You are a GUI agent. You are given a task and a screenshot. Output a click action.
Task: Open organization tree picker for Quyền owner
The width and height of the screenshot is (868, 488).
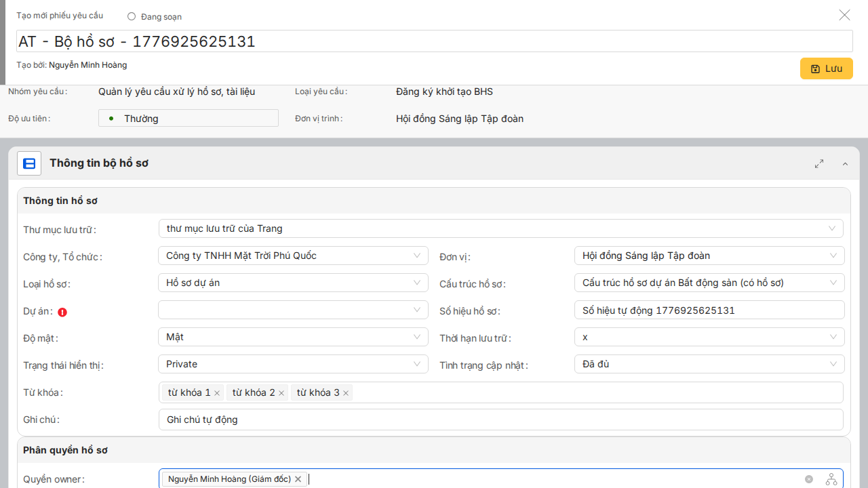pos(831,479)
